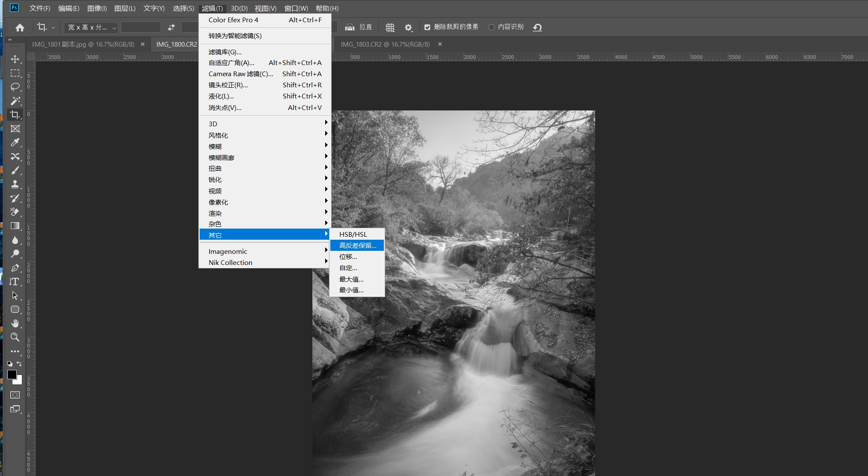Select the Horizontal Type tool
868x476 pixels.
tap(15, 282)
